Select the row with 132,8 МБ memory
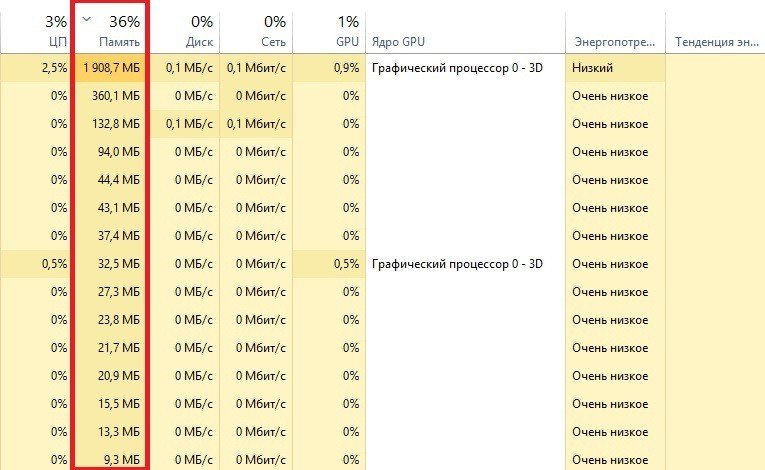 [x=382, y=124]
